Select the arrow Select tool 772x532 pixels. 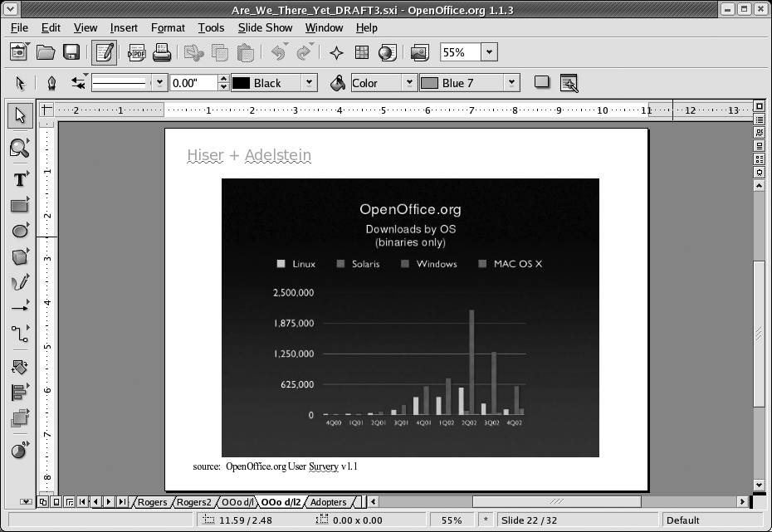pyautogui.click(x=20, y=115)
